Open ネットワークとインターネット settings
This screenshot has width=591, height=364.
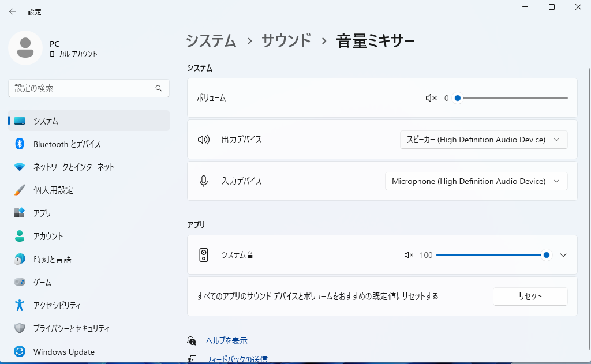[74, 167]
